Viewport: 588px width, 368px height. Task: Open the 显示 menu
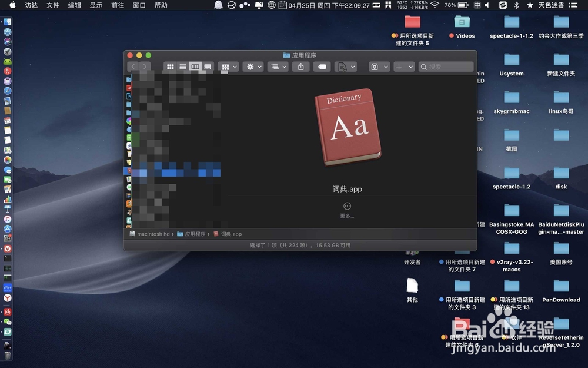click(96, 5)
